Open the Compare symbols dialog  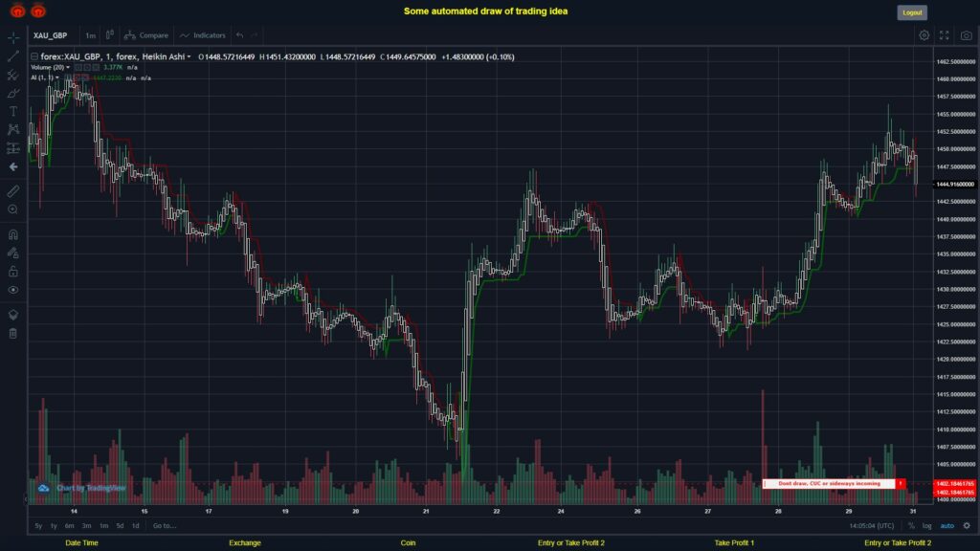click(146, 35)
